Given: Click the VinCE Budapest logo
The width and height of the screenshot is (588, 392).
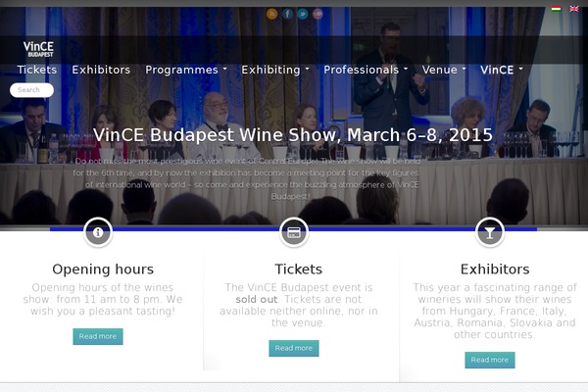Looking at the screenshot, I should tap(38, 49).
